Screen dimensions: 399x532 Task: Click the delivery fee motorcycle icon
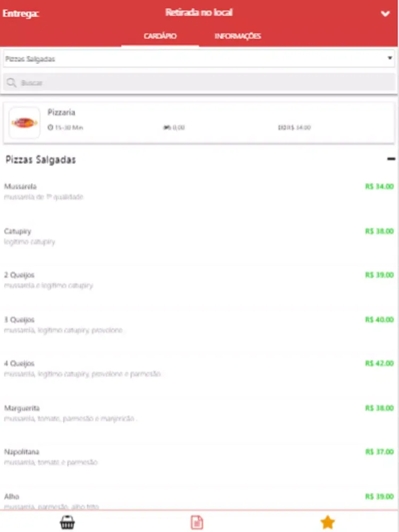pos(166,128)
